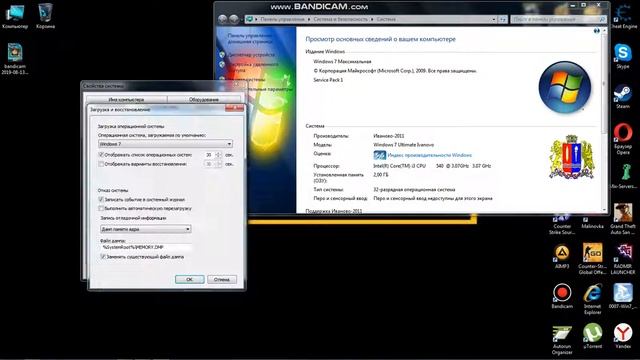Open the Компьютер desktop icon
Image resolution: width=640 pixels, height=360 pixels.
(15, 16)
